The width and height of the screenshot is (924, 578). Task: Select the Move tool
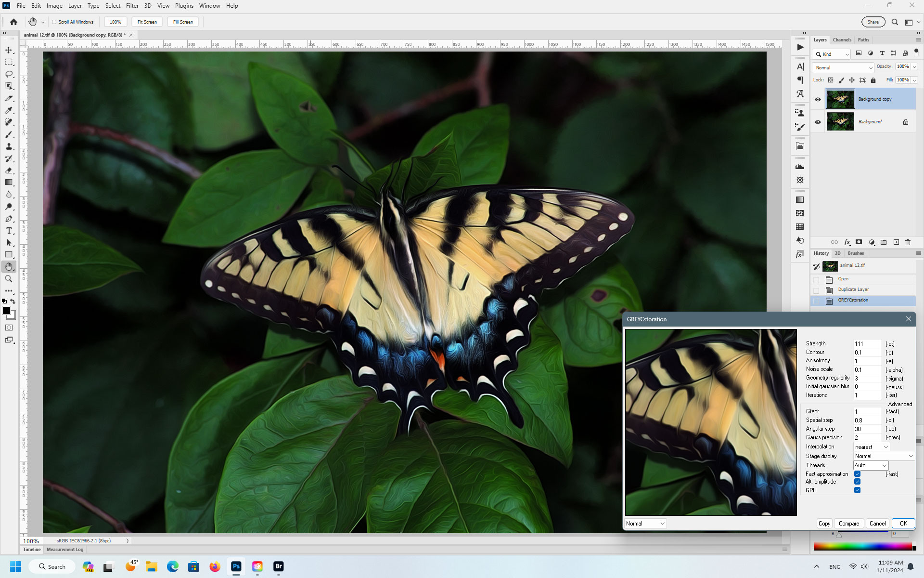9,50
